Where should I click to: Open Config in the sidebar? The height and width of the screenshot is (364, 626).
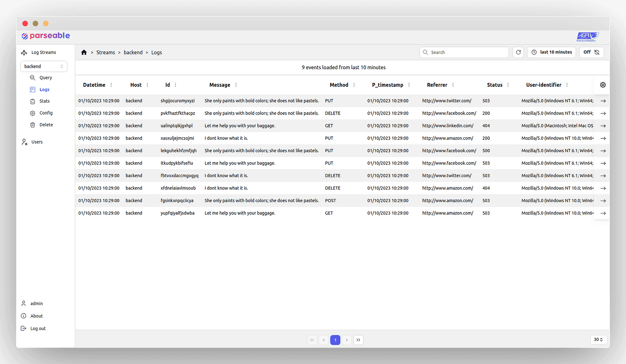[x=41, y=113]
